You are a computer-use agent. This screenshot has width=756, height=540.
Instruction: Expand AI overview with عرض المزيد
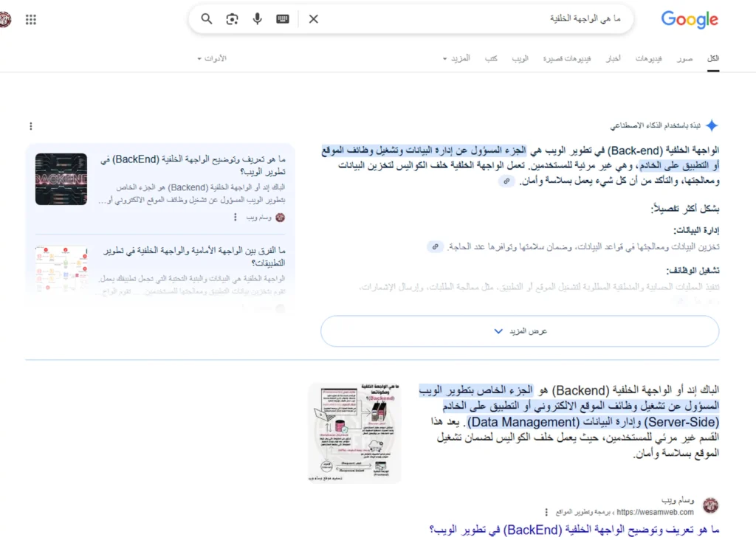520,331
